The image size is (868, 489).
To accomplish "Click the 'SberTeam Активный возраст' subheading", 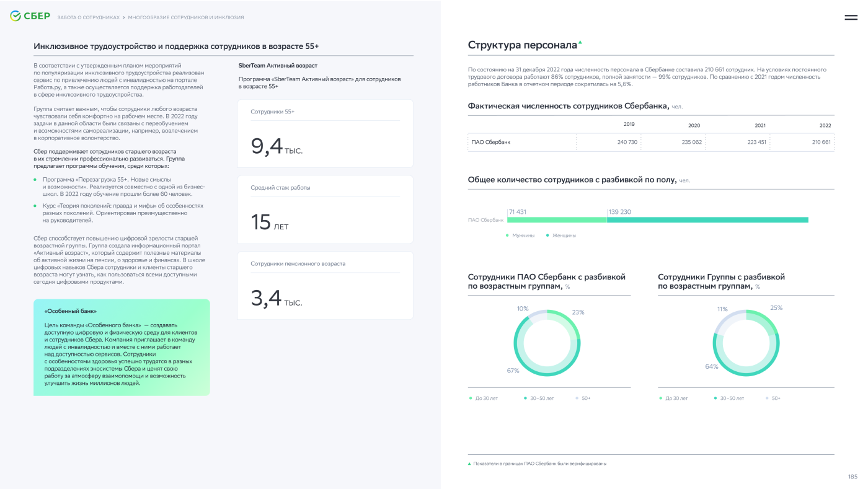I will (x=278, y=65).
